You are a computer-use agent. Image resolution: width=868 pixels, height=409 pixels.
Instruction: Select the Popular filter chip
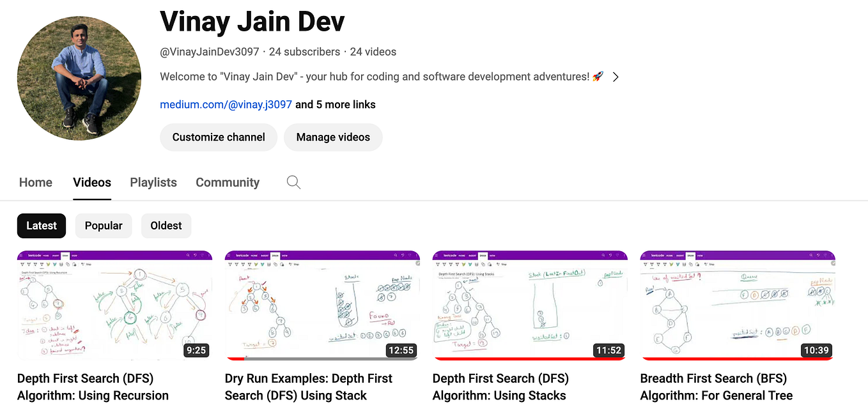point(103,226)
